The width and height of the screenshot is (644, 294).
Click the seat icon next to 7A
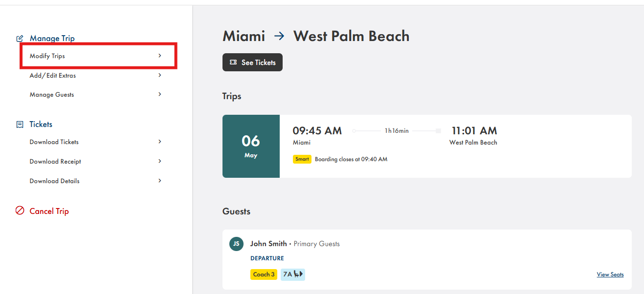tap(298, 274)
